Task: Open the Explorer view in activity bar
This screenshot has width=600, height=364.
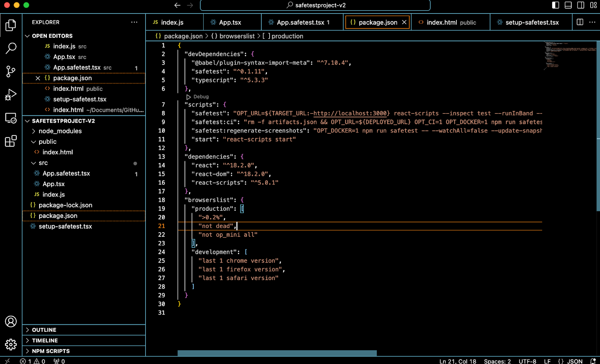Action: point(10,25)
